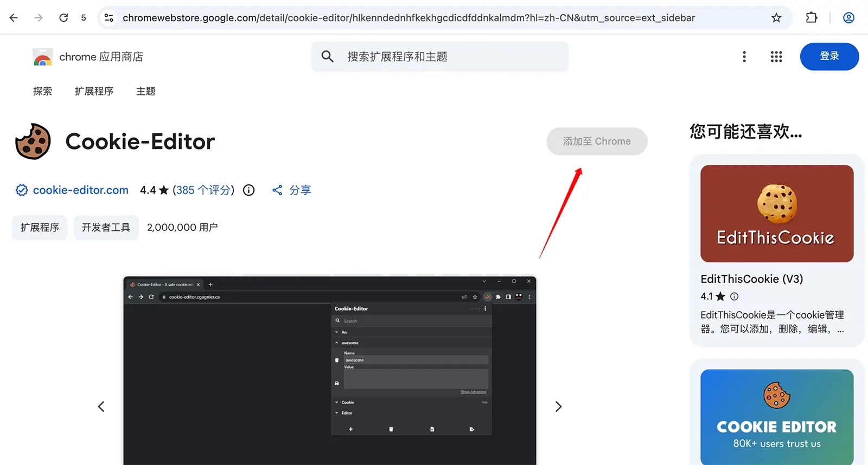Screen dimensions: 868x465
Task: Click the chrome 应用商店 title
Action: pyautogui.click(x=101, y=57)
